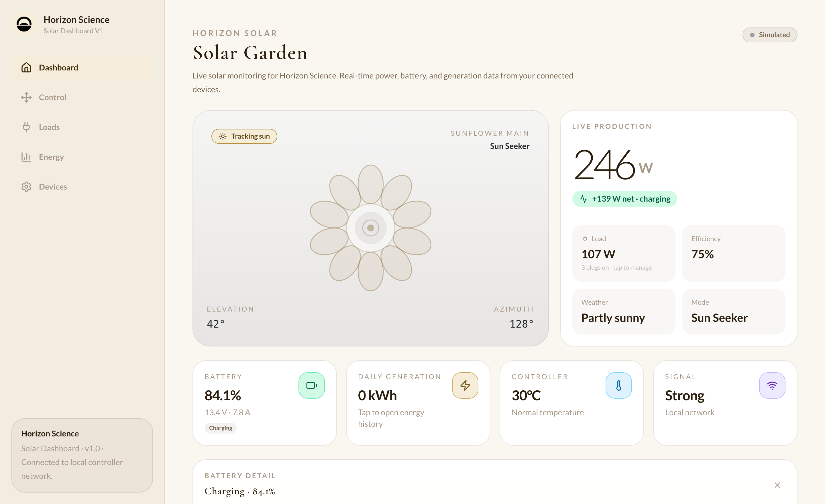Click the sun icon in Tracking pill
This screenshot has height=504, width=825.
[x=223, y=136]
